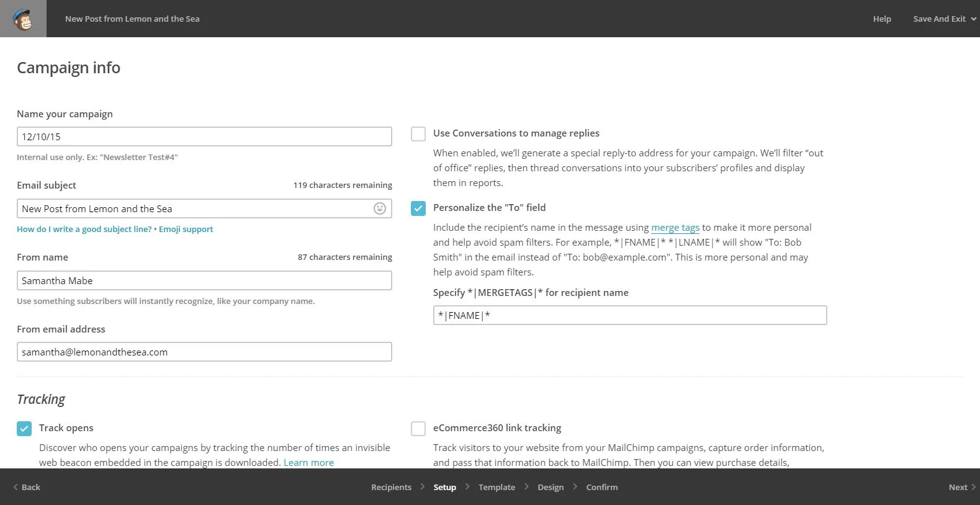Go to the Next step
980x505 pixels.
click(x=962, y=487)
